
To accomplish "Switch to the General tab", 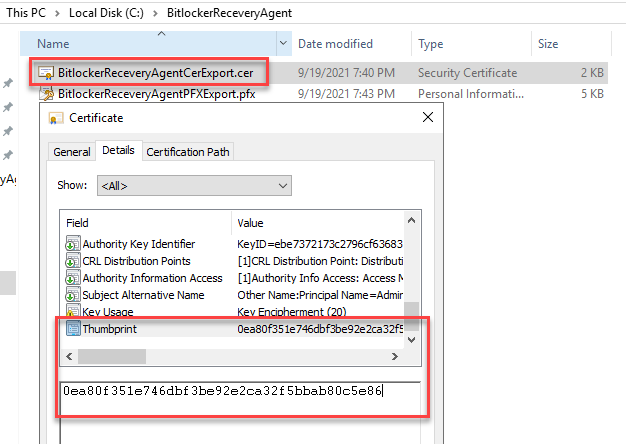I will [x=72, y=152].
